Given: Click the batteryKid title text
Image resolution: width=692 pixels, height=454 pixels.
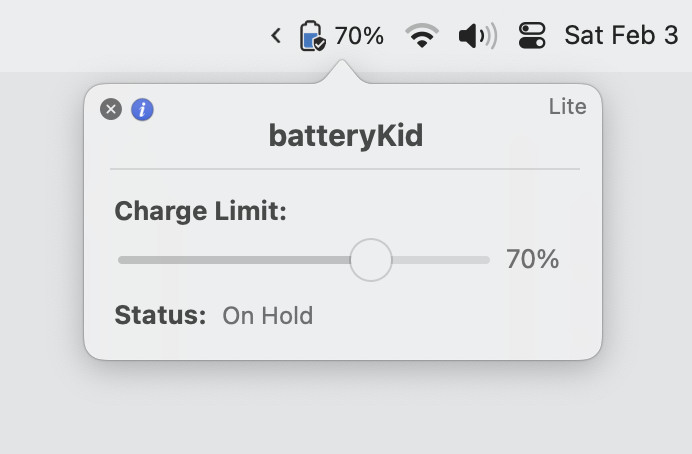Looking at the screenshot, I should pyautogui.click(x=345, y=136).
